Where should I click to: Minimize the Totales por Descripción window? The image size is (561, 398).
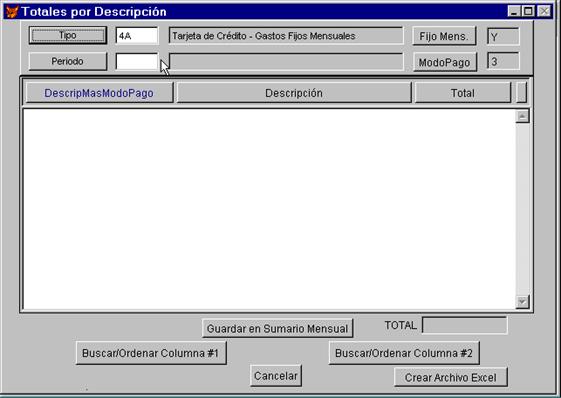coord(513,11)
